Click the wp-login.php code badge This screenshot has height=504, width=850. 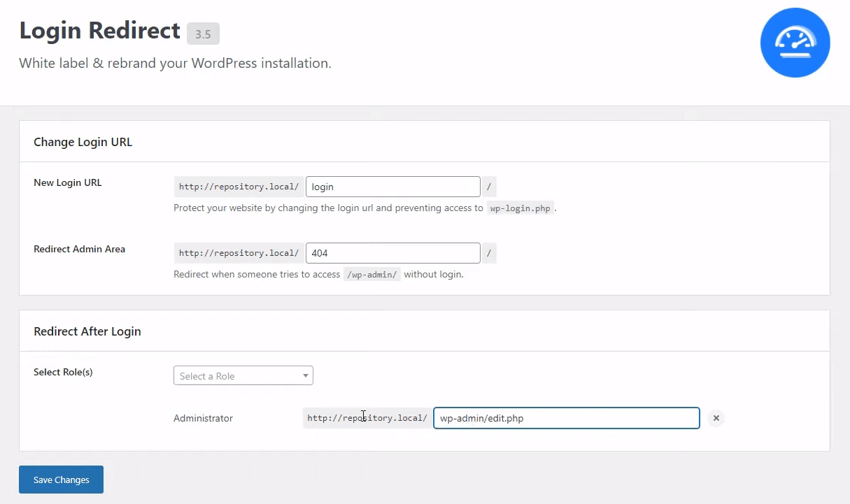point(520,208)
